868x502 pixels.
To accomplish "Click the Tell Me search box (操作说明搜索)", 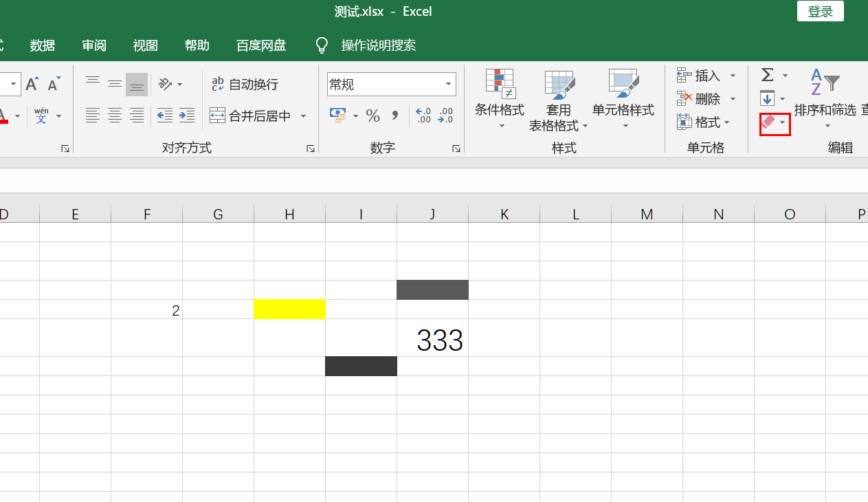I will (379, 45).
